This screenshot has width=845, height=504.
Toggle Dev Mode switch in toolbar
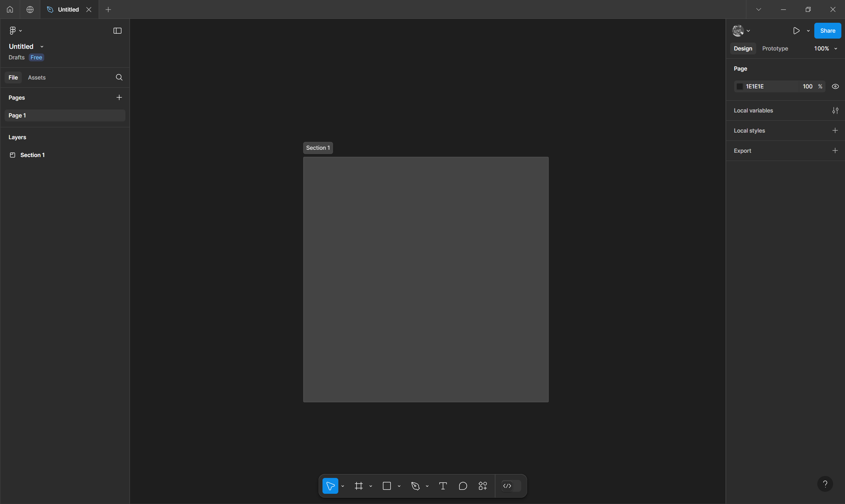click(x=511, y=486)
